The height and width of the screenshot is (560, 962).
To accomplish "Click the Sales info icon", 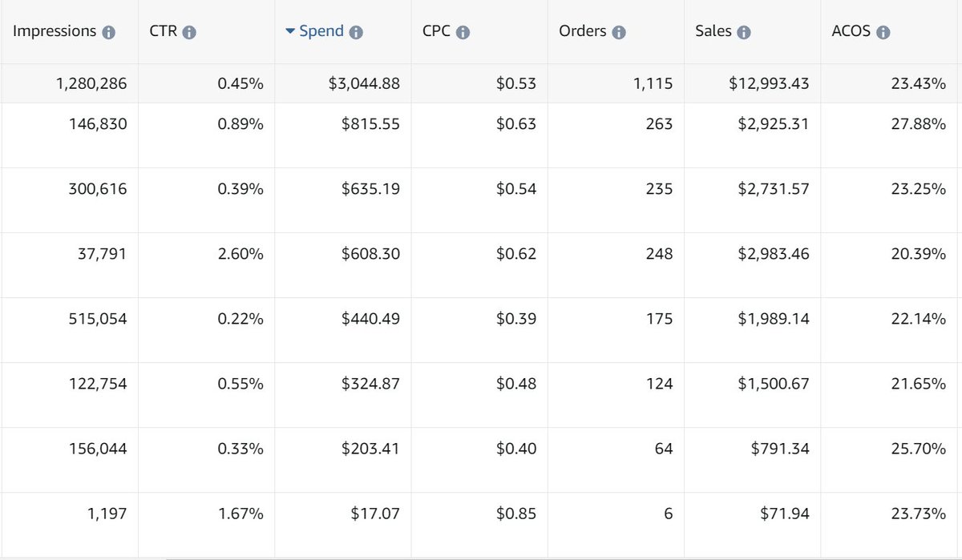I will pyautogui.click(x=744, y=33).
